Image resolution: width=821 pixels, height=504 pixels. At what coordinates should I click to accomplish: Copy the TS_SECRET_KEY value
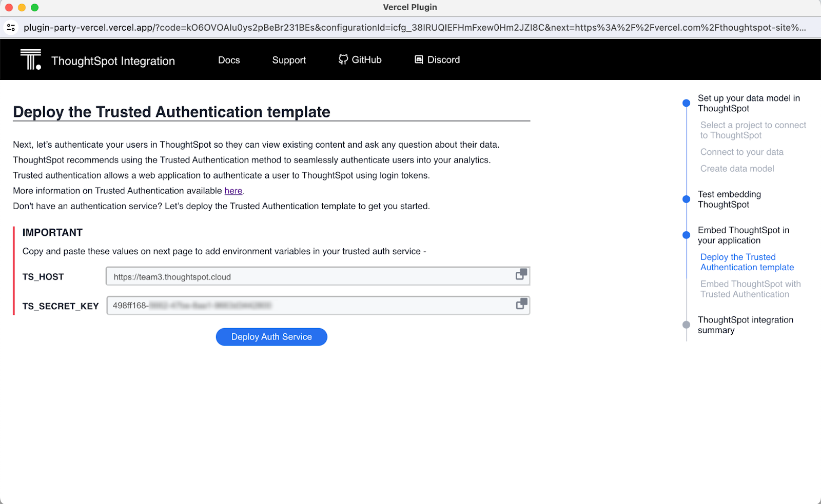point(521,304)
